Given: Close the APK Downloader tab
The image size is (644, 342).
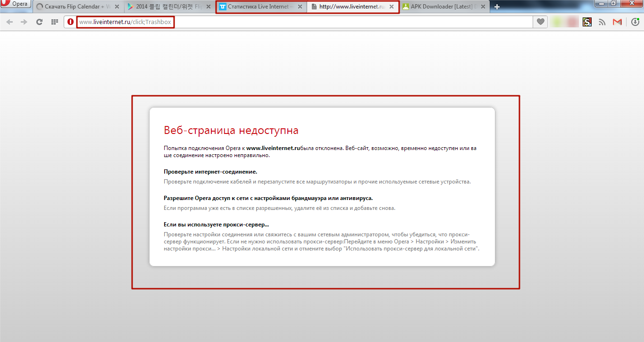Looking at the screenshot, I should (483, 7).
